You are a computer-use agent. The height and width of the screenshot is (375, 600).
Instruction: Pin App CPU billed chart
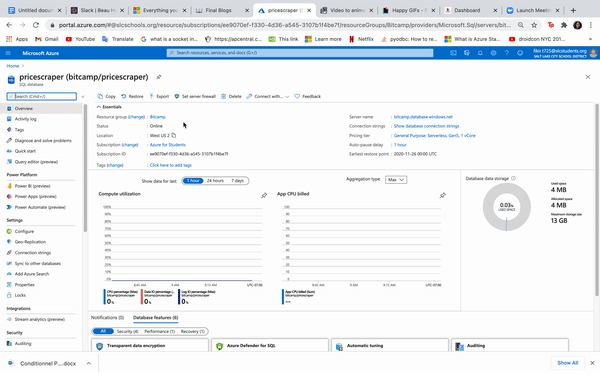pos(442,196)
